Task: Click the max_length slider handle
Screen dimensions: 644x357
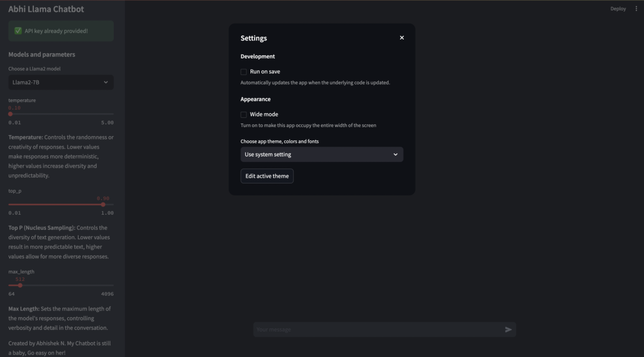Action: pyautogui.click(x=20, y=285)
